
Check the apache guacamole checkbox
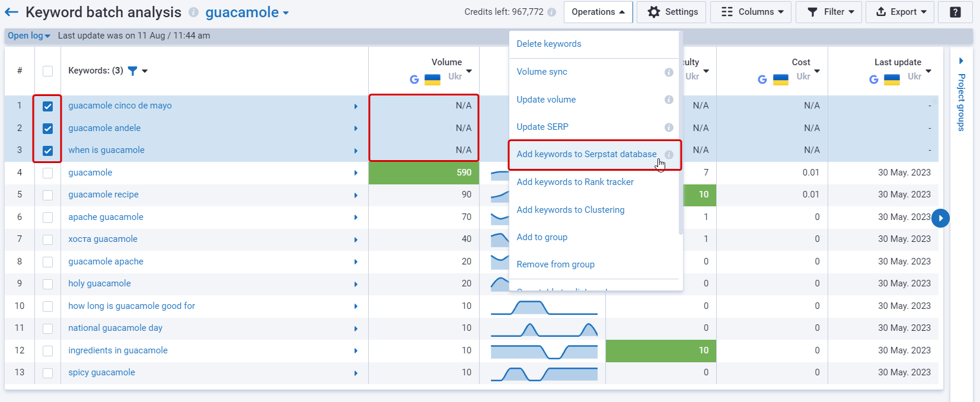tap(48, 218)
